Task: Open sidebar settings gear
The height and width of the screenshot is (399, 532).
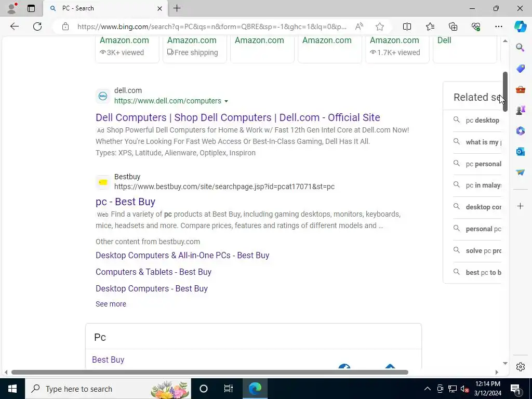Action: click(x=520, y=367)
